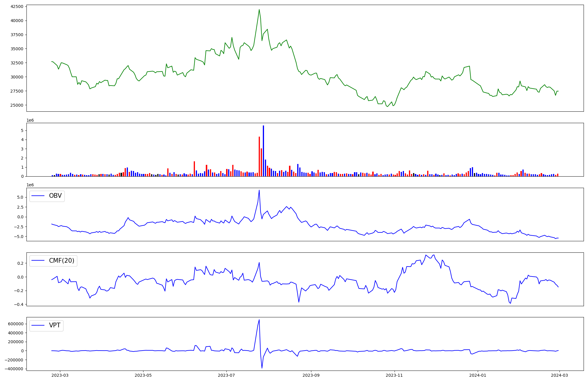Viewport: 588px width, 382px height.
Task: Click the 25000 price axis label
Action: (17, 105)
